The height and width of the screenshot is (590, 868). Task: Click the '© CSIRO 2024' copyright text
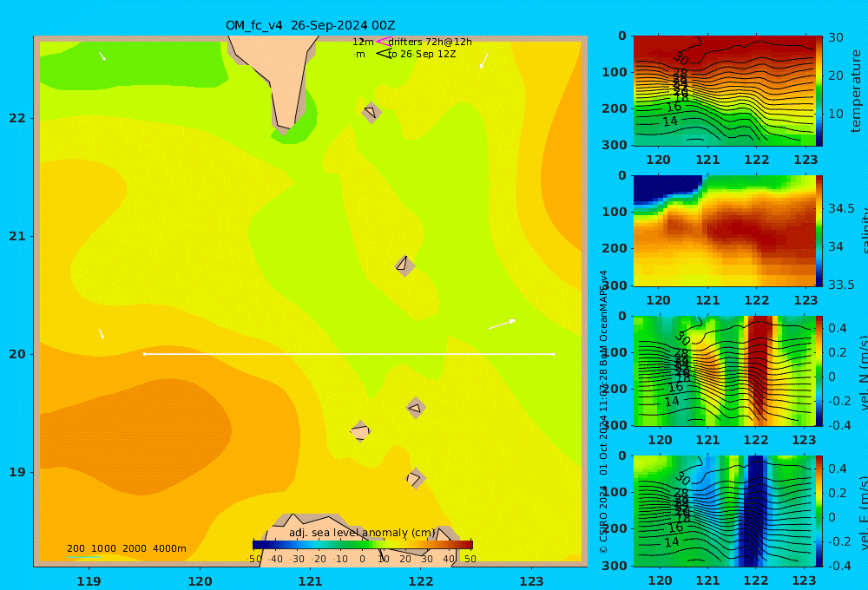pos(603,521)
